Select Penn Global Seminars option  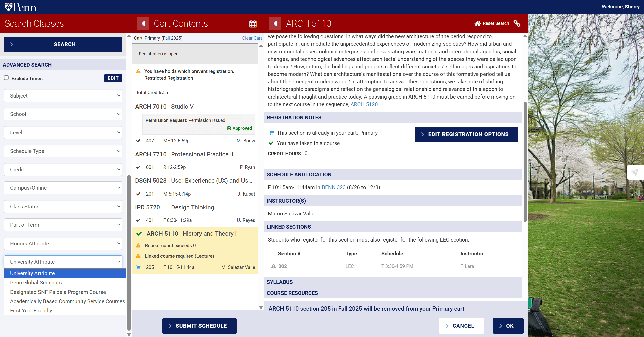[65, 283]
